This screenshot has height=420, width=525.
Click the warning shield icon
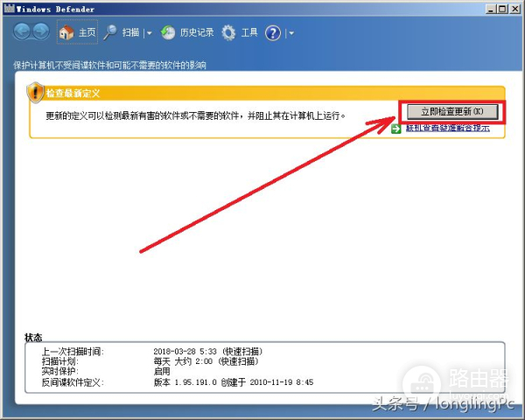tap(35, 93)
